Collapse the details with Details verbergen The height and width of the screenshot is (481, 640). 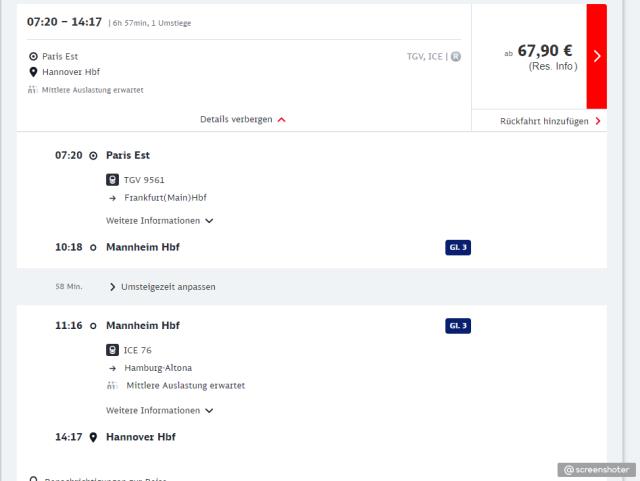click(x=243, y=120)
